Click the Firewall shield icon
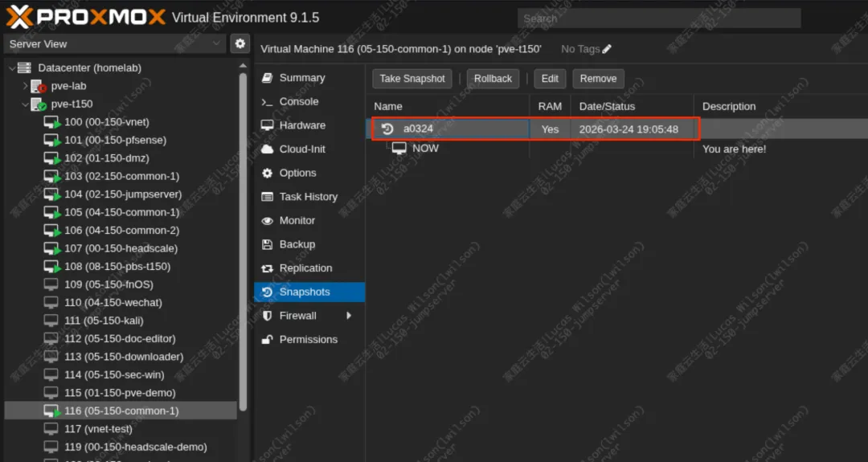Image resolution: width=868 pixels, height=462 pixels. [x=268, y=316]
